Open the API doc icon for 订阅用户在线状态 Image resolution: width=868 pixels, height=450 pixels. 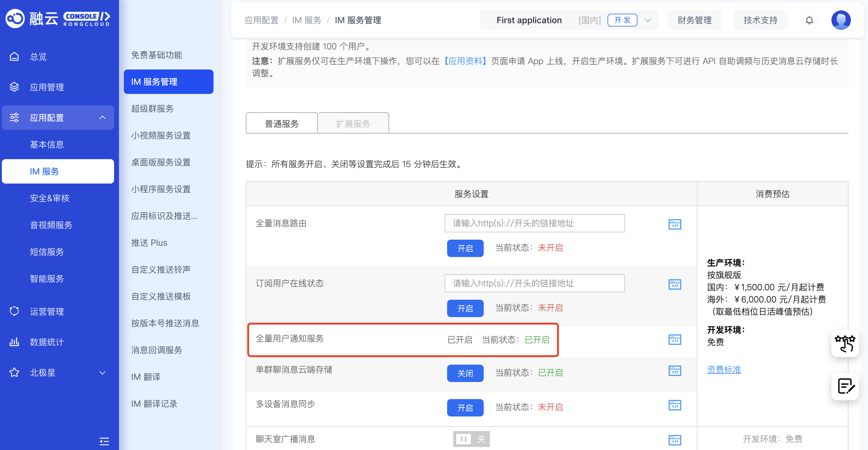pos(675,284)
